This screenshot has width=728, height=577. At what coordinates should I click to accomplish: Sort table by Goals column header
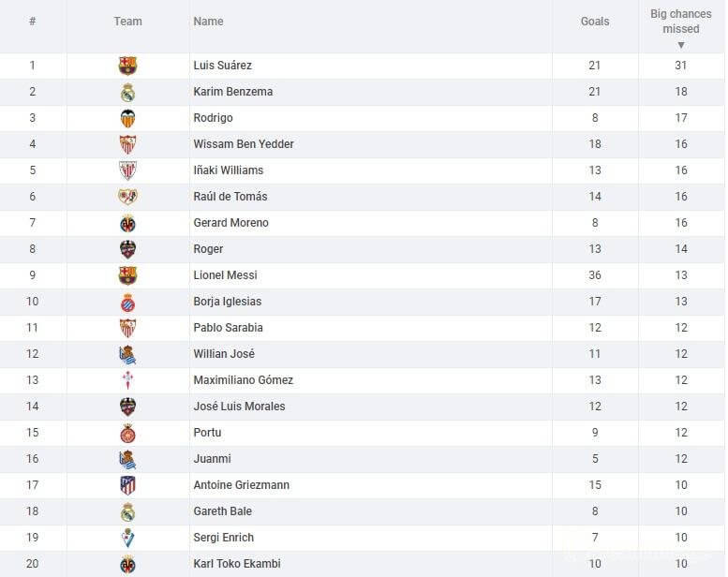(594, 22)
